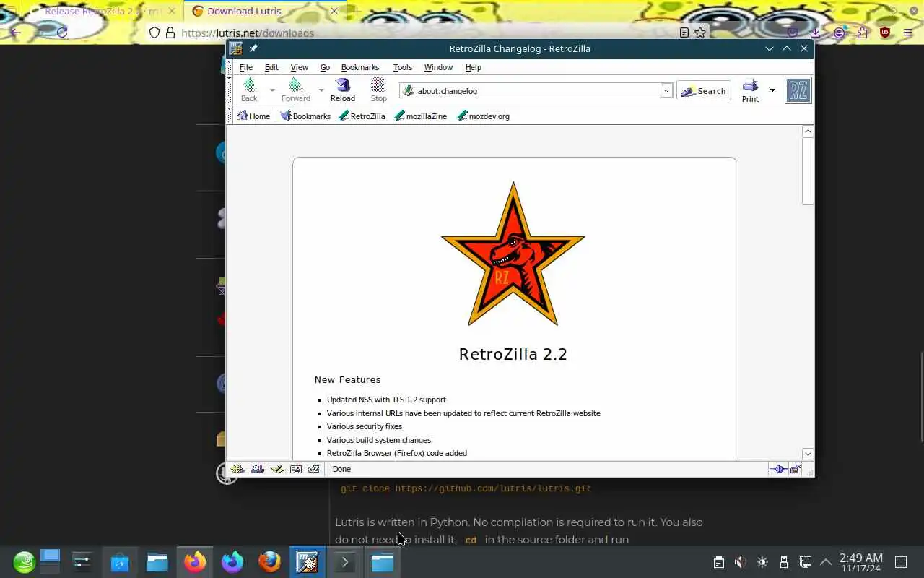This screenshot has width=924, height=578.
Task: Bookmark this page with Firefox star icon
Action: (700, 33)
